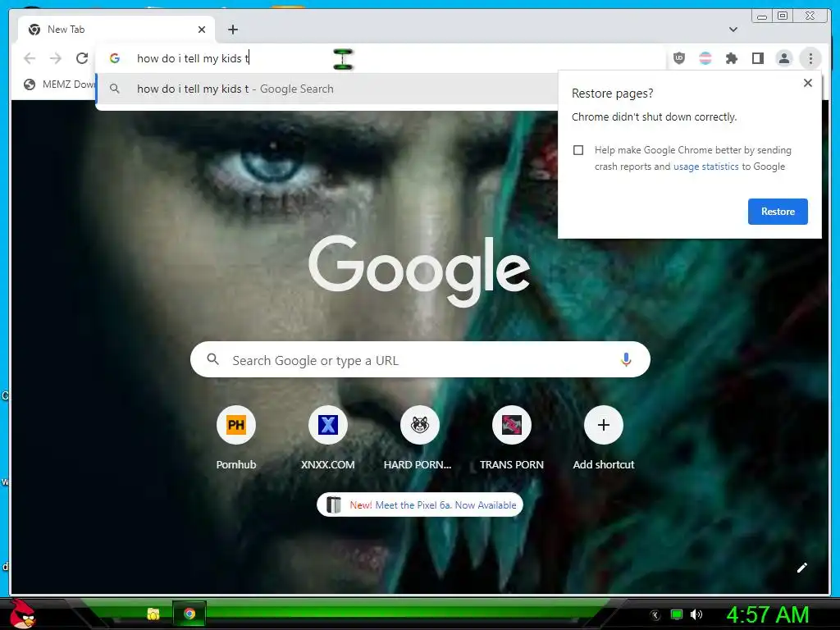
Task: Open the usage statistics link
Action: [705, 167]
